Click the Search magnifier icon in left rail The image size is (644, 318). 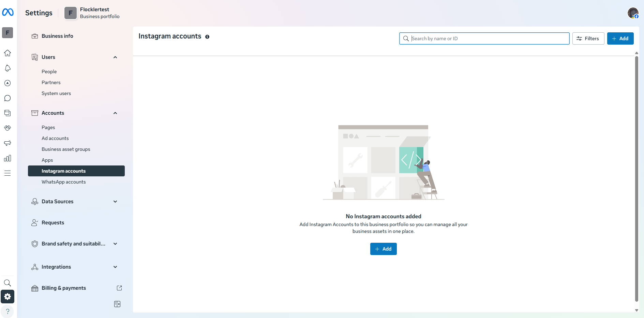(x=8, y=283)
